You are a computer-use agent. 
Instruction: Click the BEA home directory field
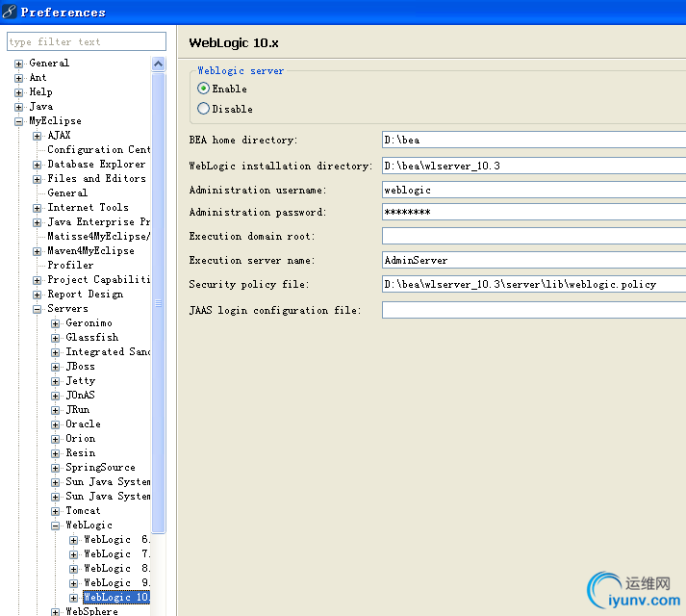[x=534, y=141]
